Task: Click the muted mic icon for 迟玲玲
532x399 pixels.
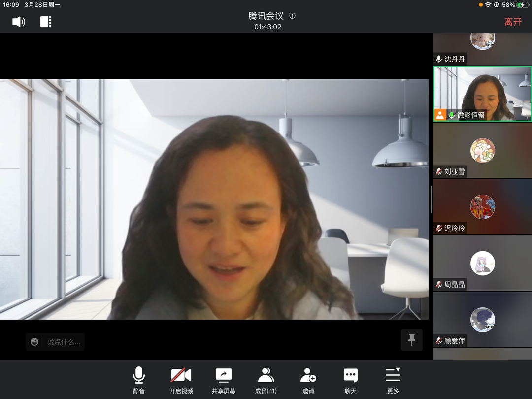Action: tap(439, 228)
